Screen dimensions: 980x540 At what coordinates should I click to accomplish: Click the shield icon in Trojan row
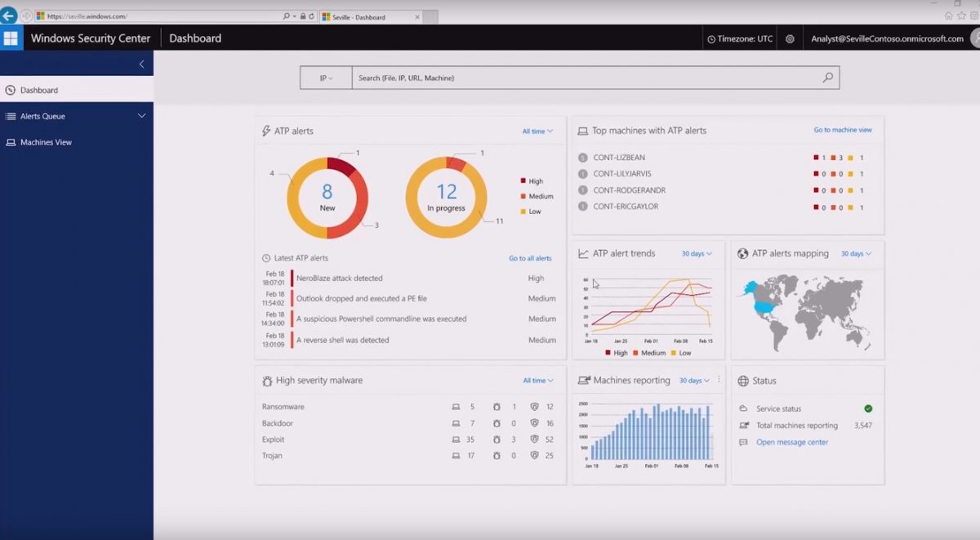[534, 456]
